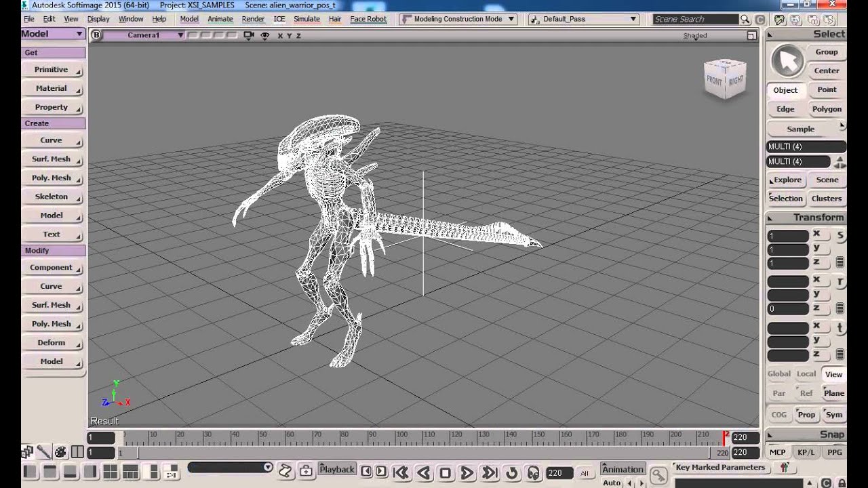Play animation backward
Image resolution: width=868 pixels, height=488 pixels.
(x=424, y=472)
